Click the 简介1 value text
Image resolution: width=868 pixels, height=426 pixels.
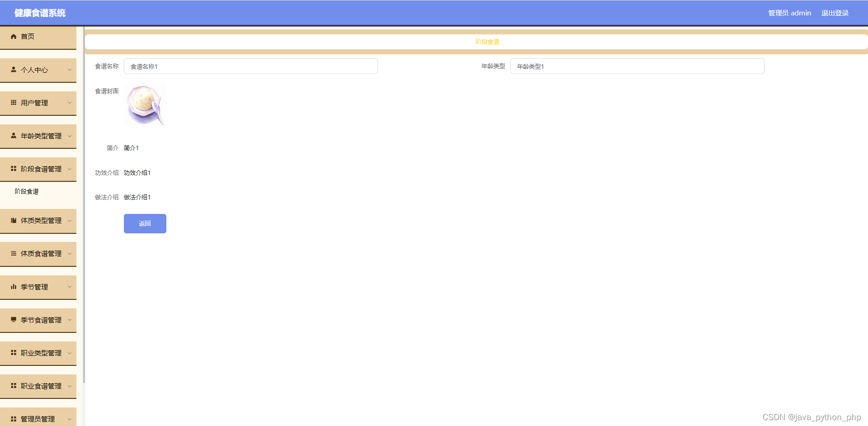tap(131, 148)
